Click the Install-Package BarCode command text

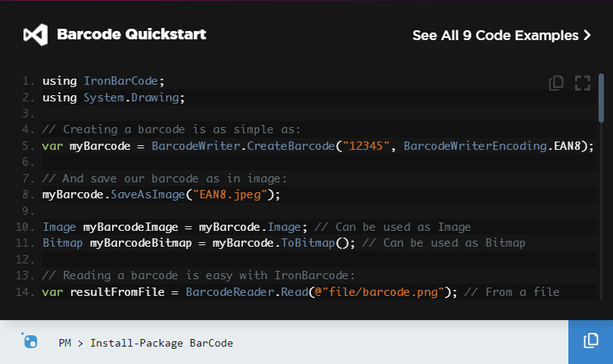click(161, 343)
